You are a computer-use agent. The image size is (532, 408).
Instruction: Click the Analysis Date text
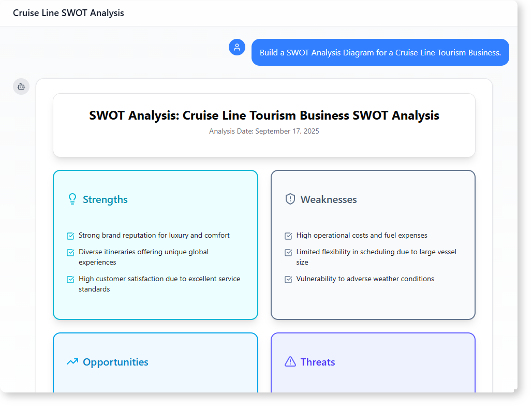[264, 132]
